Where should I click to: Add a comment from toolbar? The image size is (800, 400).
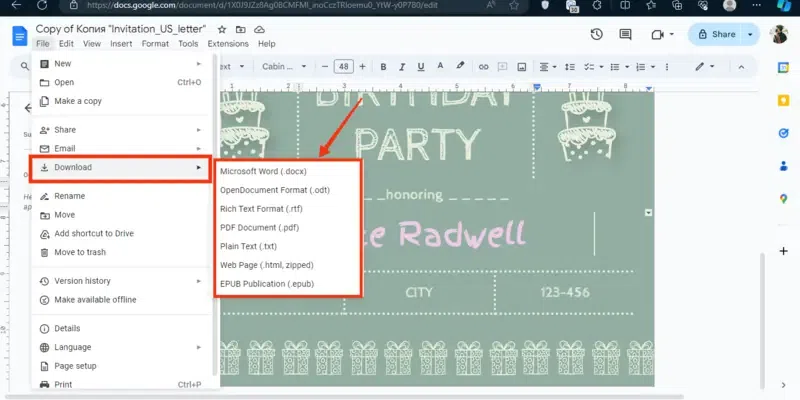pyautogui.click(x=502, y=67)
